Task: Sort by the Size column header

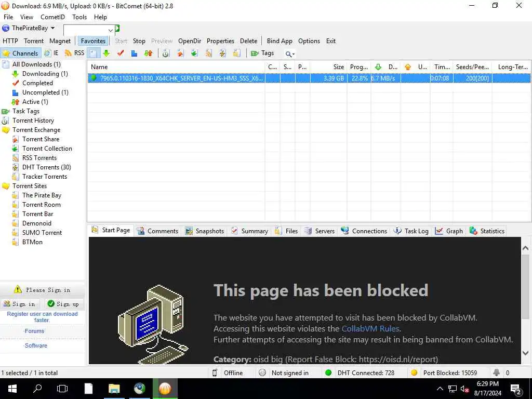Action: click(328, 67)
